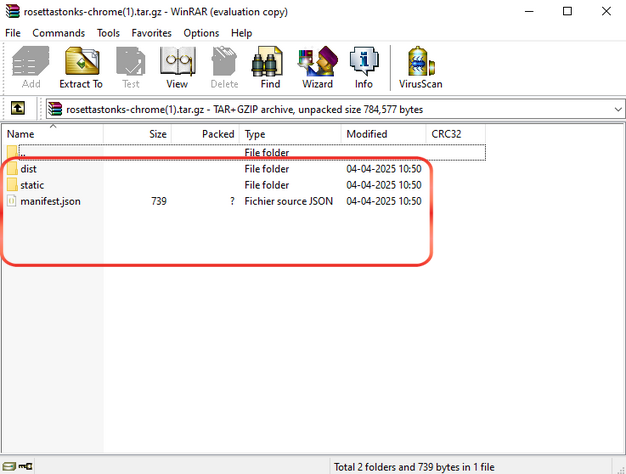Click the resize grip at window corner
Image resolution: width=626 pixels, height=474 pixels.
(620, 469)
